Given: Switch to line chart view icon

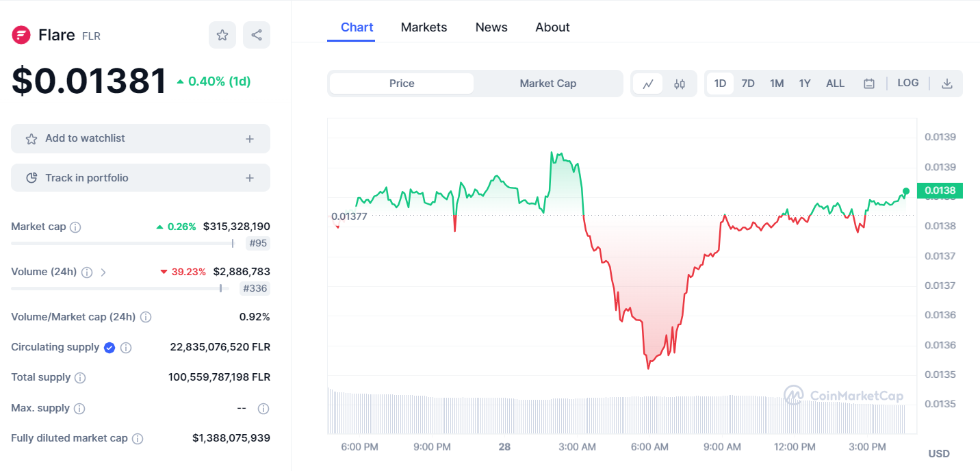Looking at the screenshot, I should pyautogui.click(x=648, y=84).
